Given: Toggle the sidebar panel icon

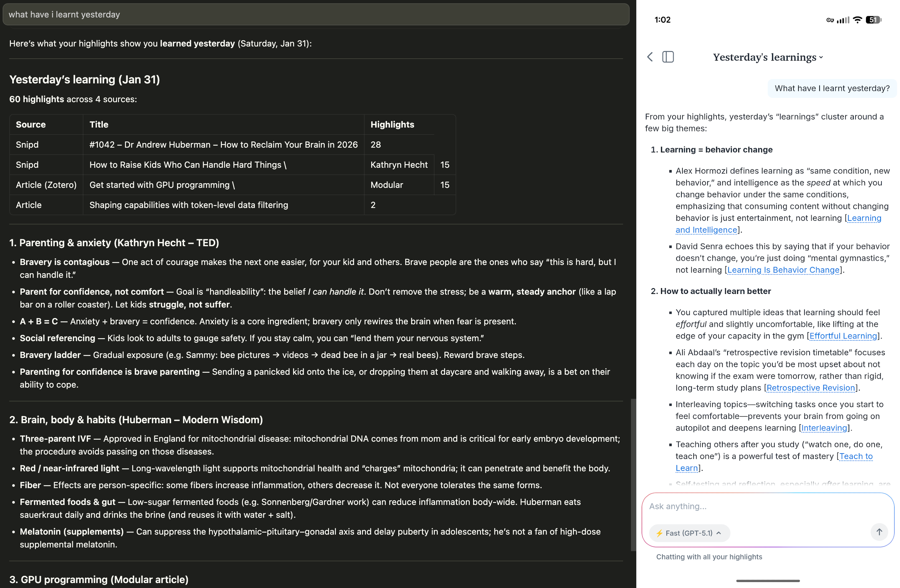Looking at the screenshot, I should coord(668,57).
